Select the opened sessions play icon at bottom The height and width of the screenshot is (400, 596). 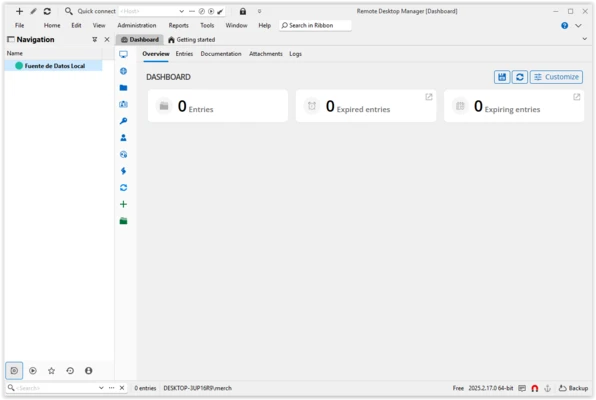pos(33,371)
